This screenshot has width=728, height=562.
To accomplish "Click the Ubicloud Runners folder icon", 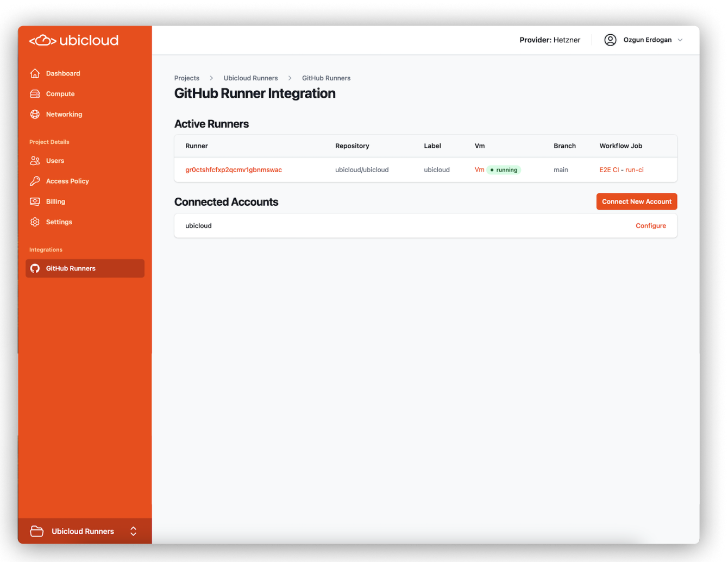I will pos(36,531).
